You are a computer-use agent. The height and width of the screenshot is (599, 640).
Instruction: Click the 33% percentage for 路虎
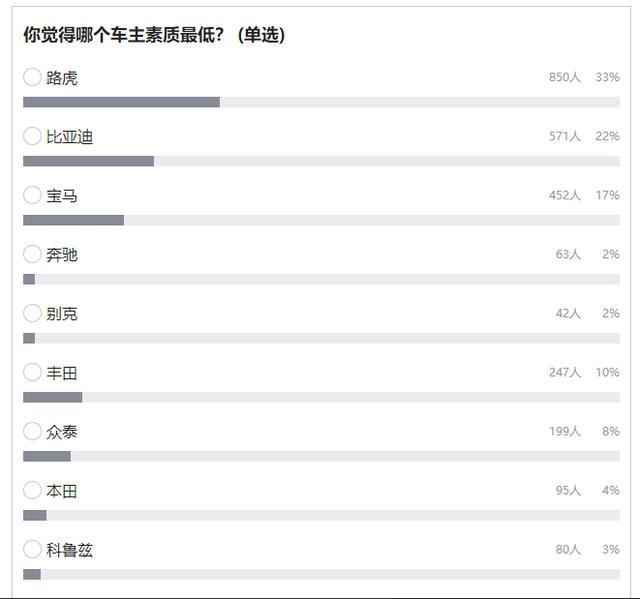(x=607, y=78)
